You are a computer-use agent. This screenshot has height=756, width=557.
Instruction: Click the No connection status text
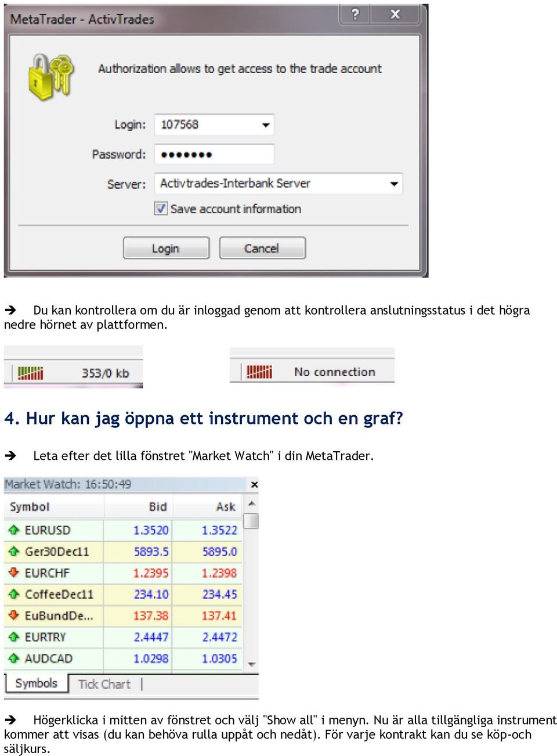click(x=335, y=372)
